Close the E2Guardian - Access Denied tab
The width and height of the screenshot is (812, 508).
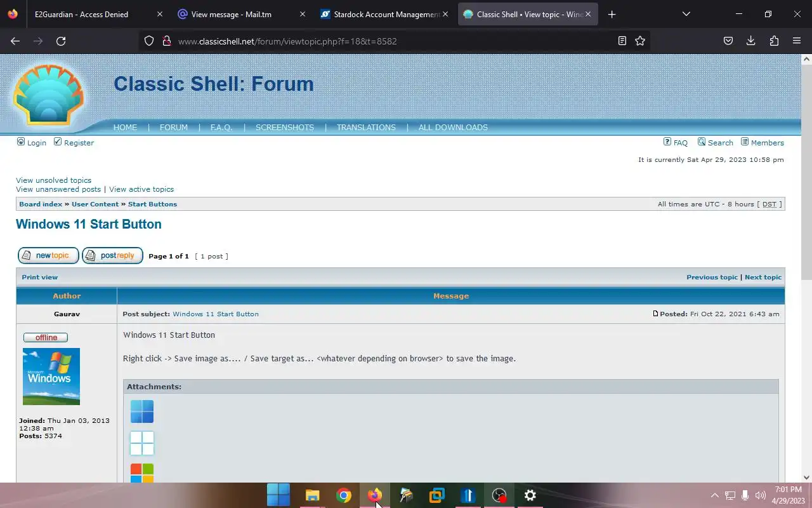[x=159, y=14]
